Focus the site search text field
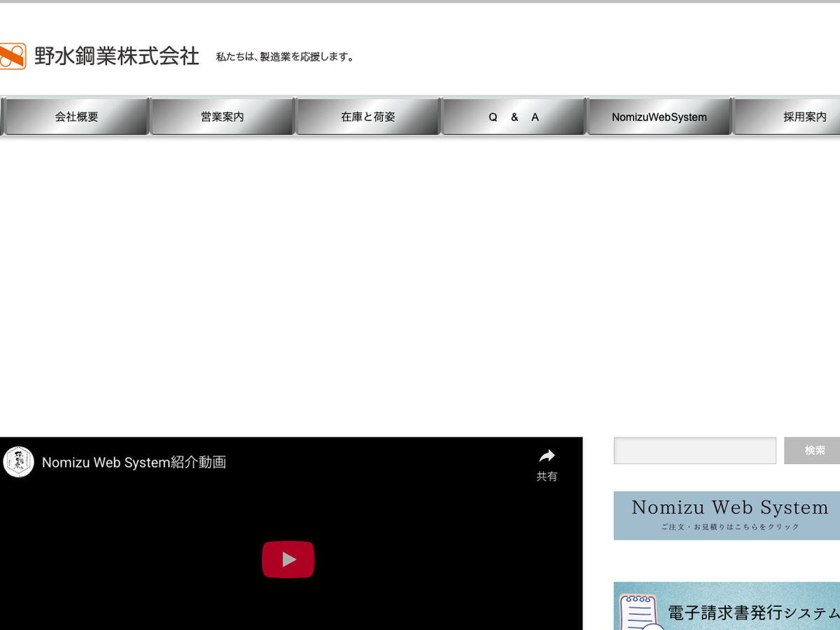This screenshot has width=840, height=630. [x=694, y=451]
